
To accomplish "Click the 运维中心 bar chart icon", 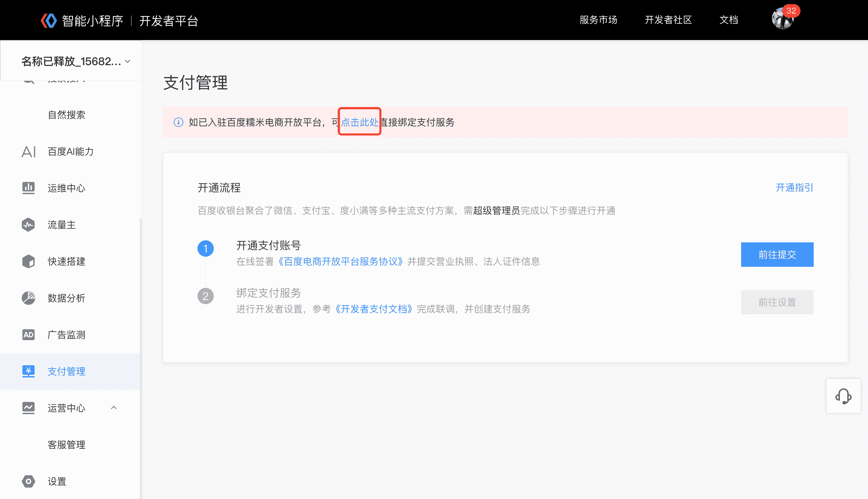I will 29,188.
